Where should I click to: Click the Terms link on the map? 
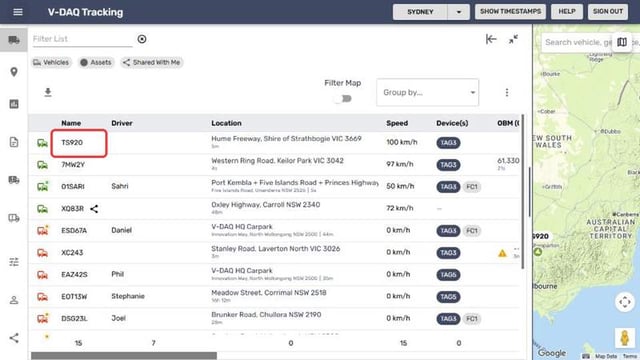click(x=631, y=356)
